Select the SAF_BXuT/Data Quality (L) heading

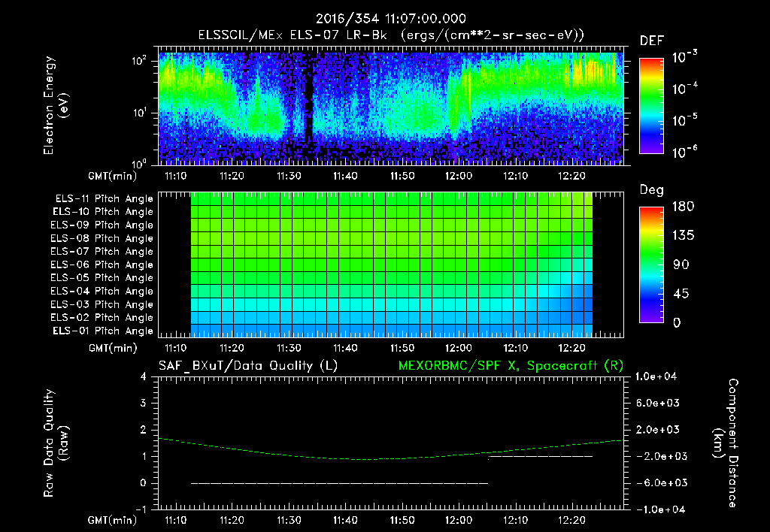[x=248, y=366]
